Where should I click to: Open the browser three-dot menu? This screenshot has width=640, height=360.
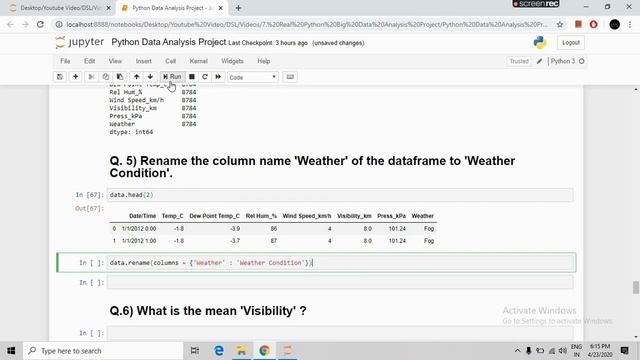[630, 24]
